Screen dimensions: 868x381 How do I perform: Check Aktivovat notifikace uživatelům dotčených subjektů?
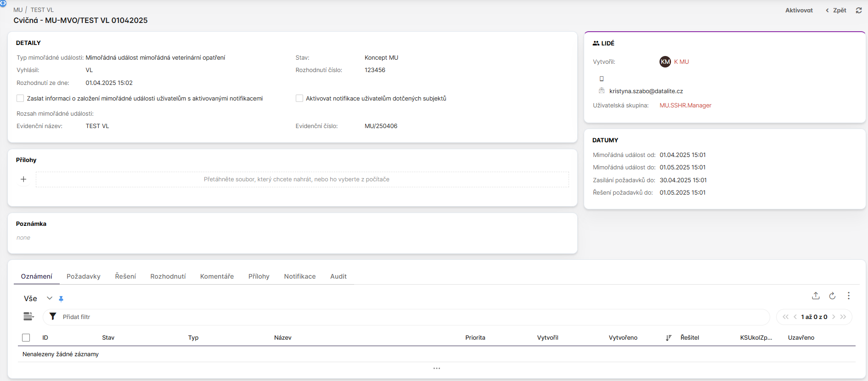[x=299, y=98]
